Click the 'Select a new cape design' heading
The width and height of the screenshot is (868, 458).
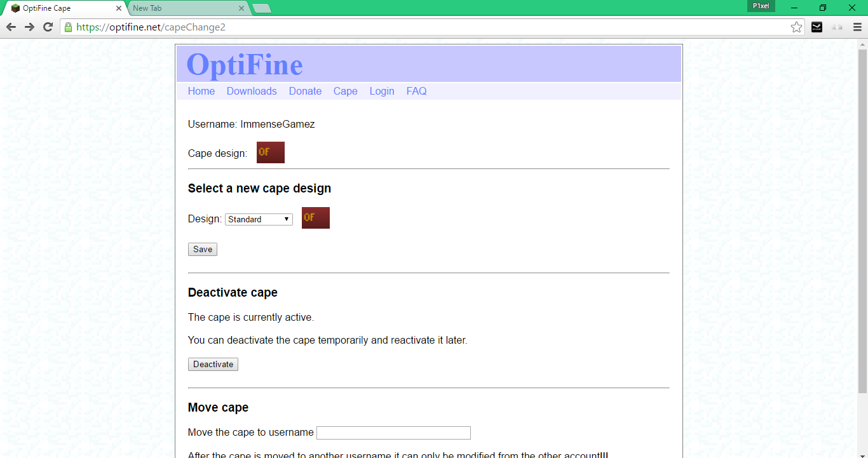(x=259, y=189)
